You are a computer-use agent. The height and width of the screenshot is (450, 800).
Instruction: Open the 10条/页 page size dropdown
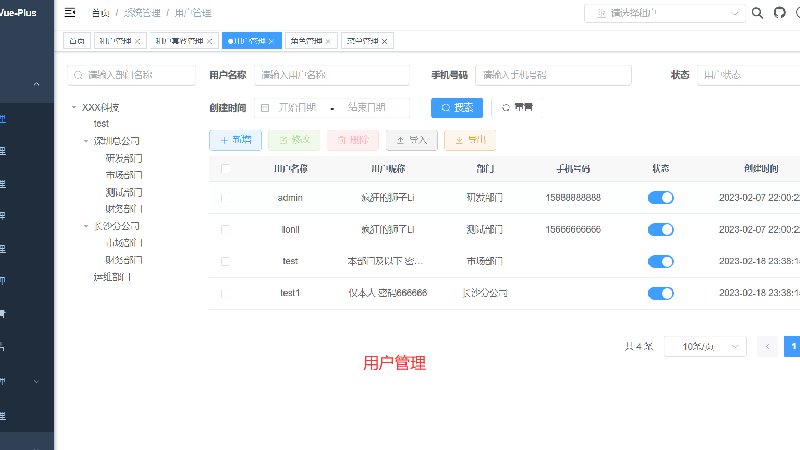pyautogui.click(x=705, y=346)
